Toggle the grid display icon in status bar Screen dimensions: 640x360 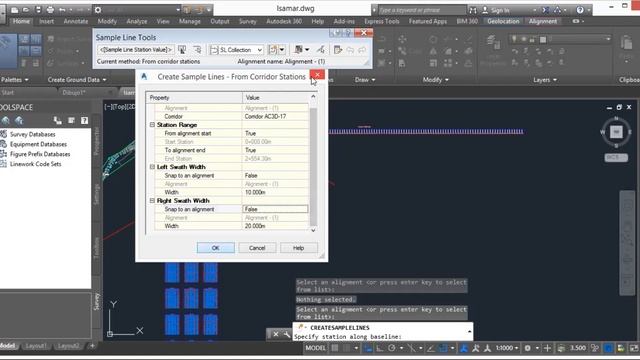[335, 348]
